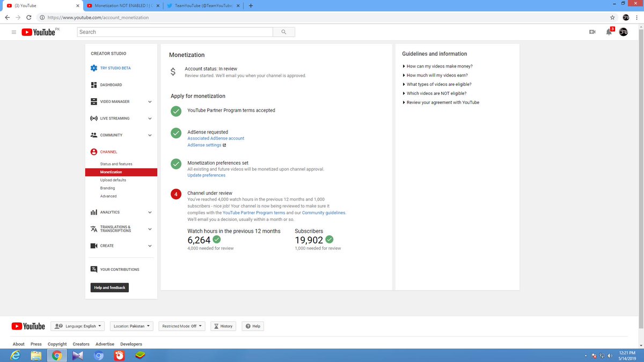
Task: Click the Community people icon
Action: tap(94, 135)
